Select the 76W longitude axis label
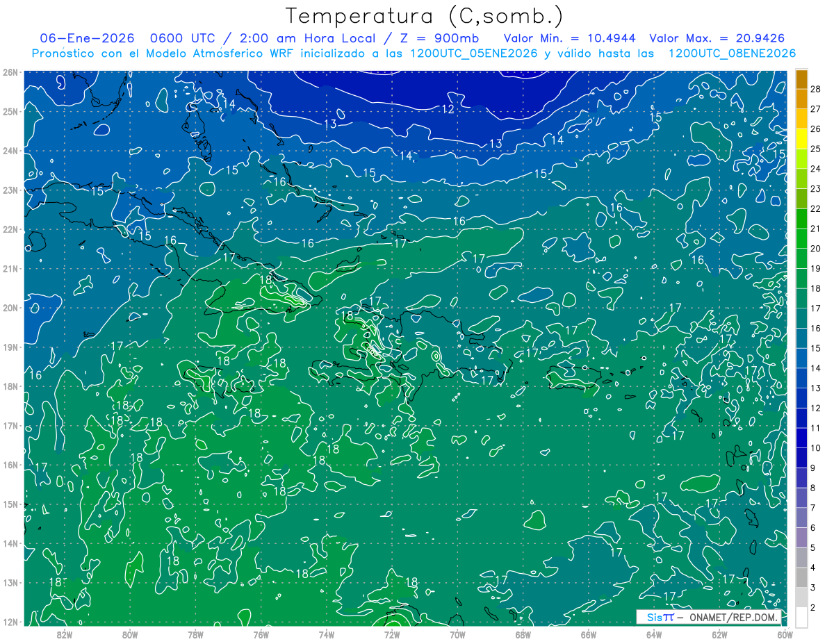The image size is (834, 644). (261, 634)
